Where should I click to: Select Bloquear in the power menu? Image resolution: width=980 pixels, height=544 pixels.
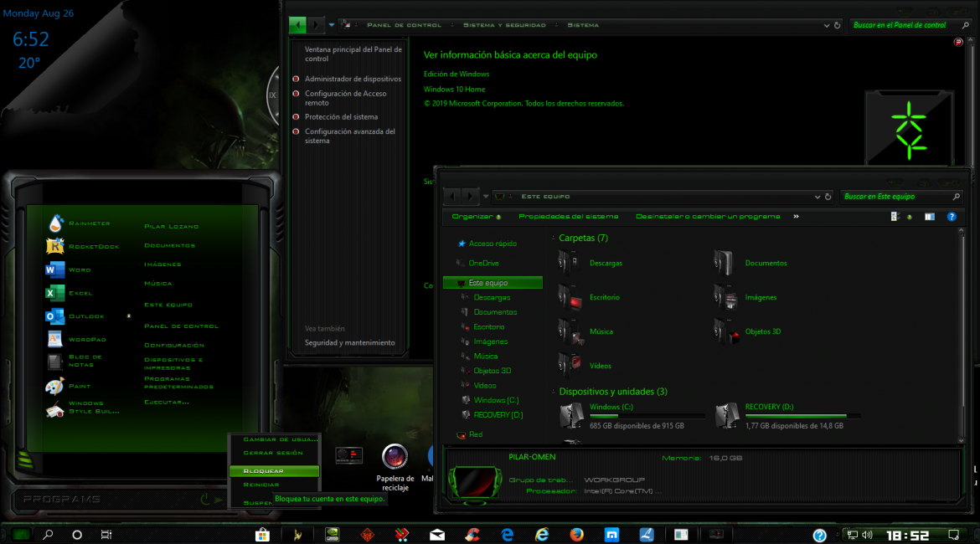tap(274, 471)
